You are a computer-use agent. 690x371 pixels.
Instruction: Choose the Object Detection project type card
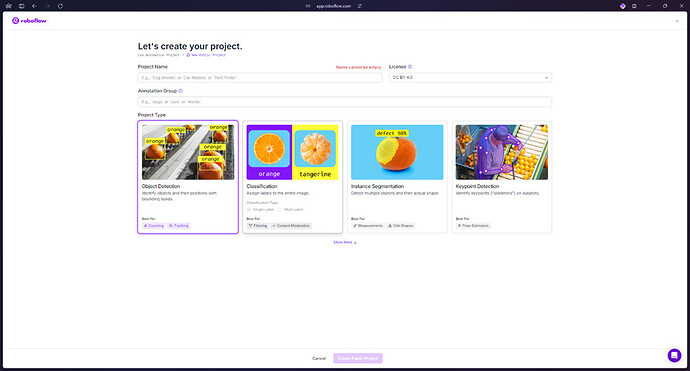[188, 177]
